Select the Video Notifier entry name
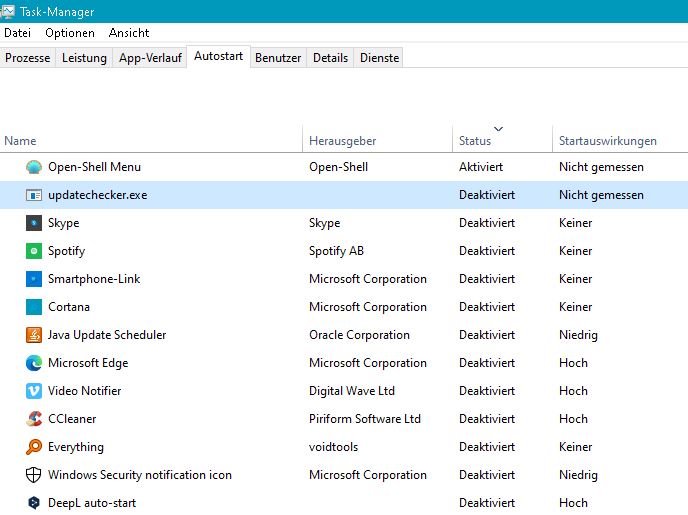 pyautogui.click(x=84, y=391)
